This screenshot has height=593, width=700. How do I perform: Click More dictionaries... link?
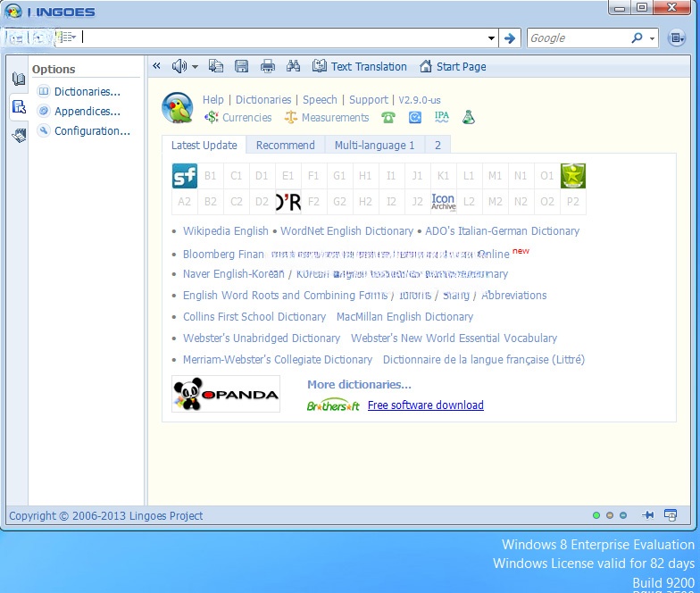tap(359, 384)
